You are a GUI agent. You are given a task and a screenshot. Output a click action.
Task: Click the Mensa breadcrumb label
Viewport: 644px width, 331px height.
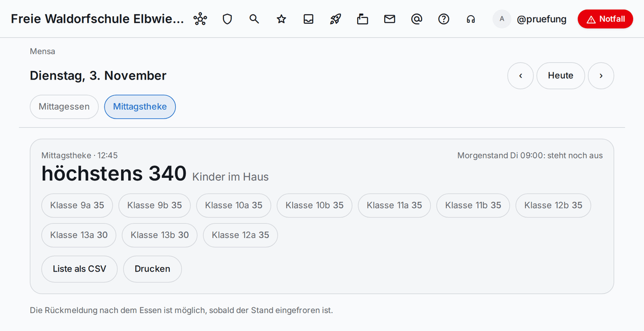pyautogui.click(x=42, y=51)
